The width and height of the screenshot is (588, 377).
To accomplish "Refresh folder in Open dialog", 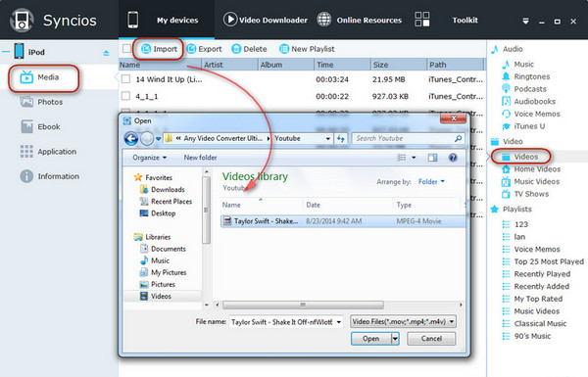I will [340, 139].
